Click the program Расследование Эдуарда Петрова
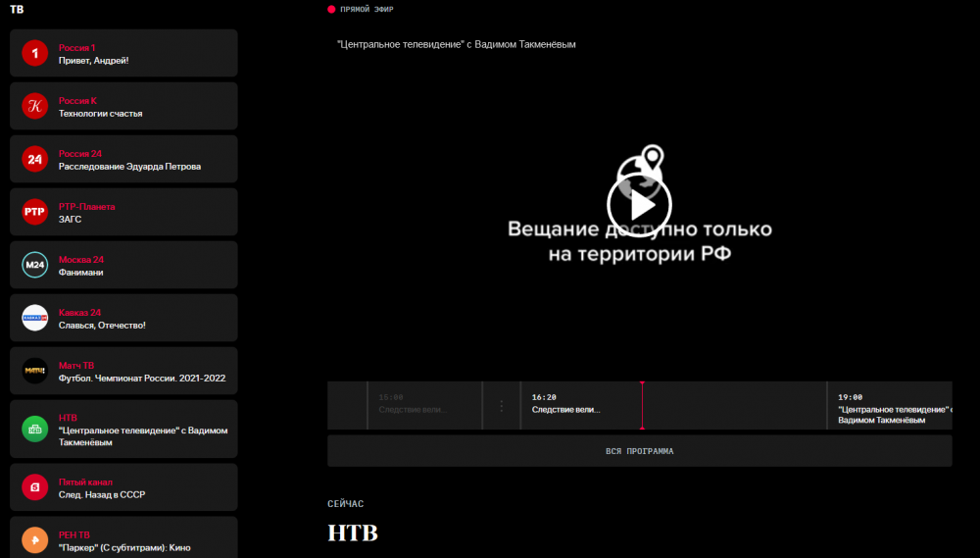980x558 pixels. pos(130,167)
